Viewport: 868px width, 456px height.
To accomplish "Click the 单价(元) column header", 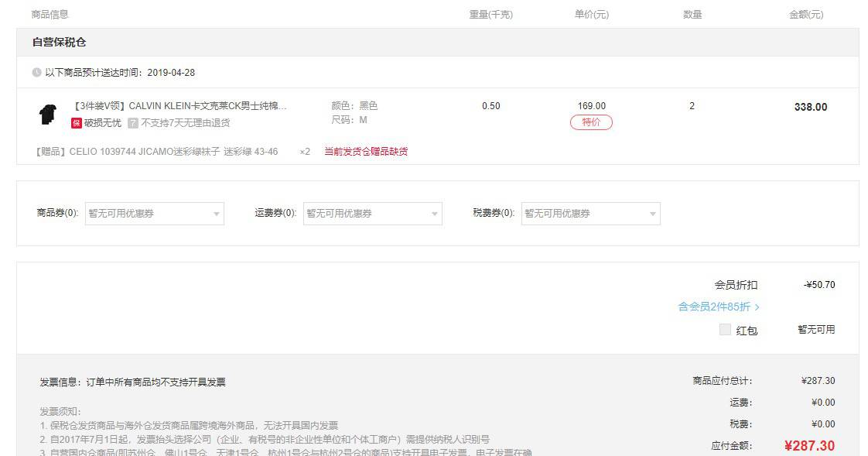I will point(591,15).
